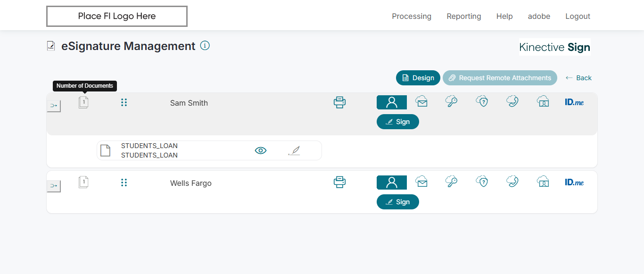644x274 pixels.
Task: Click the signature pen icon for STUDENTS_LOAN
Action: click(x=294, y=150)
